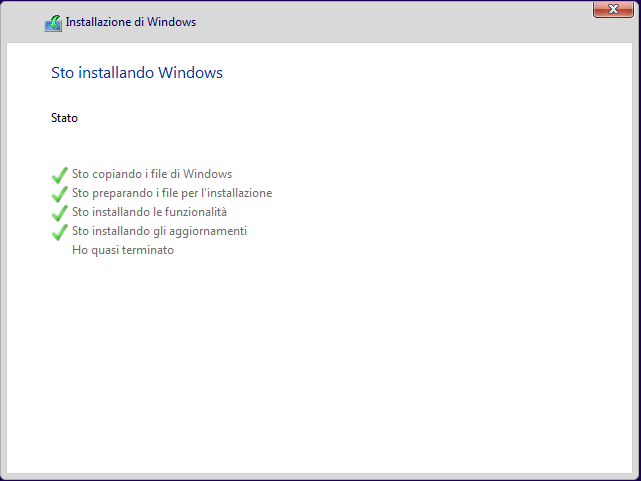The height and width of the screenshot is (481, 641).
Task: Click the 'Sto copiando i file di Windows' step
Action: click(152, 174)
